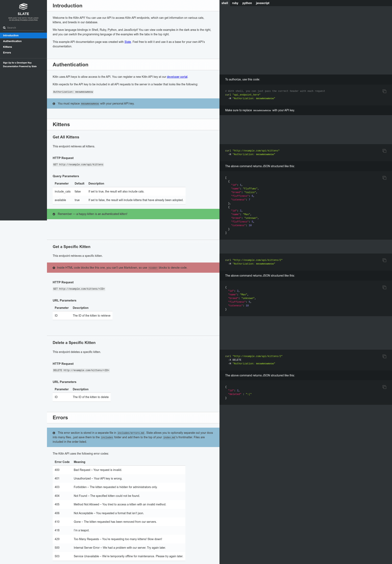Click the Slate logo in sidebar

click(23, 12)
